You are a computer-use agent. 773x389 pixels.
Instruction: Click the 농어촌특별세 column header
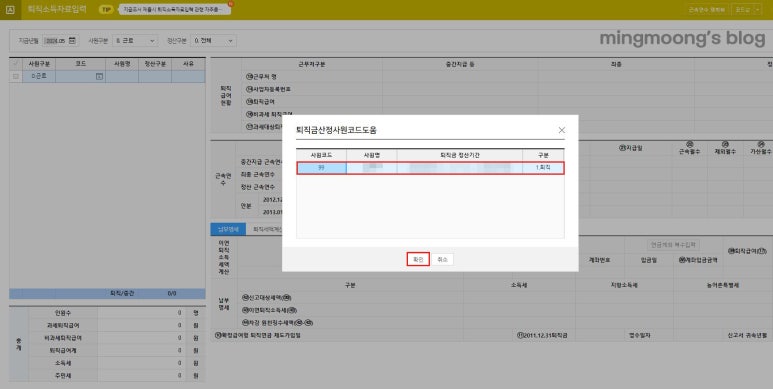tap(723, 285)
